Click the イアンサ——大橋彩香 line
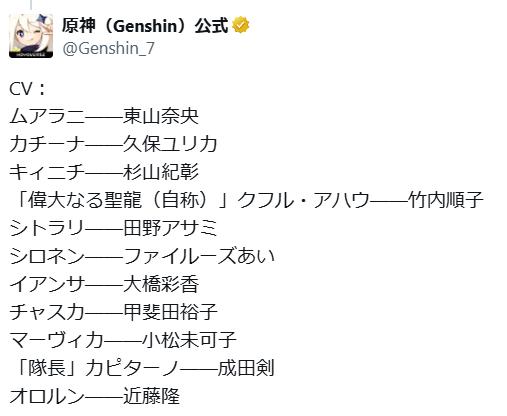 (x=104, y=285)
